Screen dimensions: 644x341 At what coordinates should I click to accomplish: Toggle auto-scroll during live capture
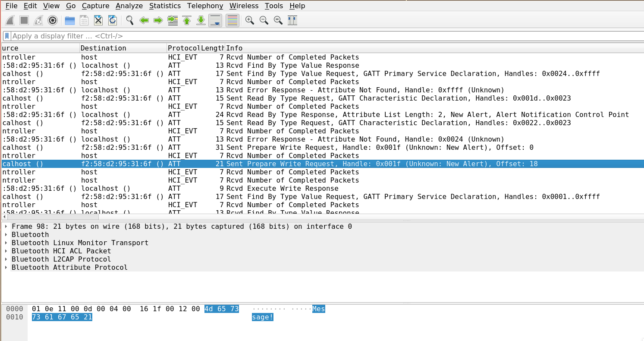[215, 20]
